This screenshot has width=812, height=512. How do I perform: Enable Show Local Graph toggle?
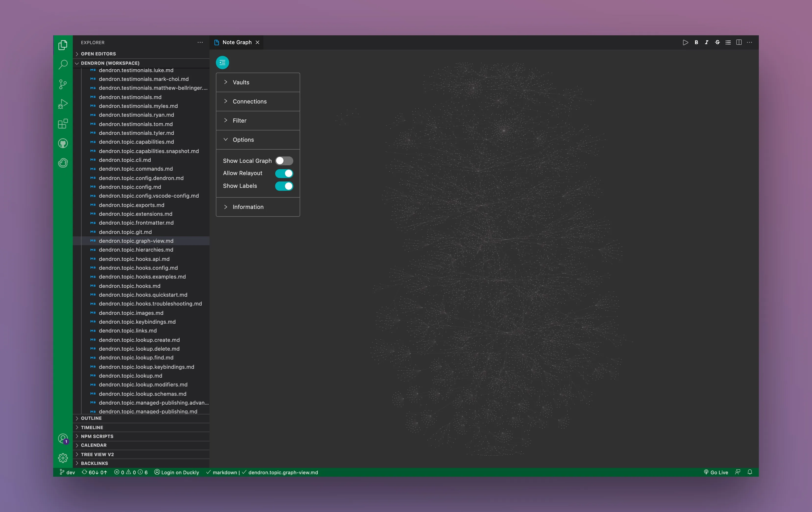pos(284,161)
